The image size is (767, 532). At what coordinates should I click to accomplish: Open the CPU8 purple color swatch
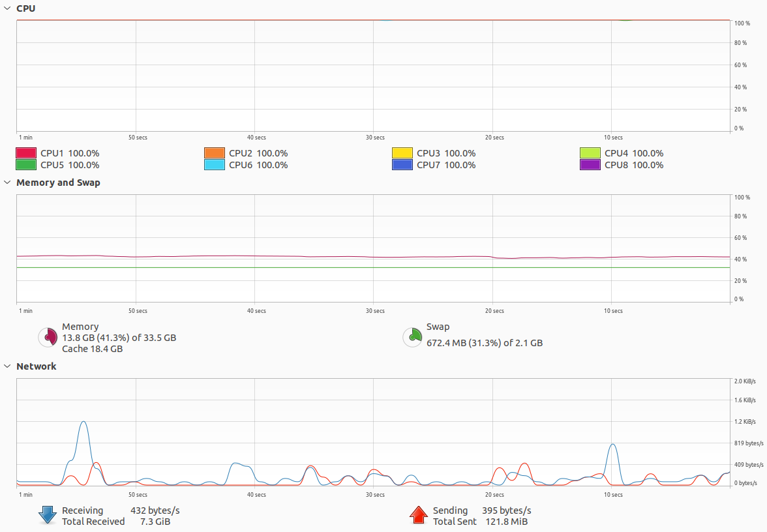coord(590,165)
